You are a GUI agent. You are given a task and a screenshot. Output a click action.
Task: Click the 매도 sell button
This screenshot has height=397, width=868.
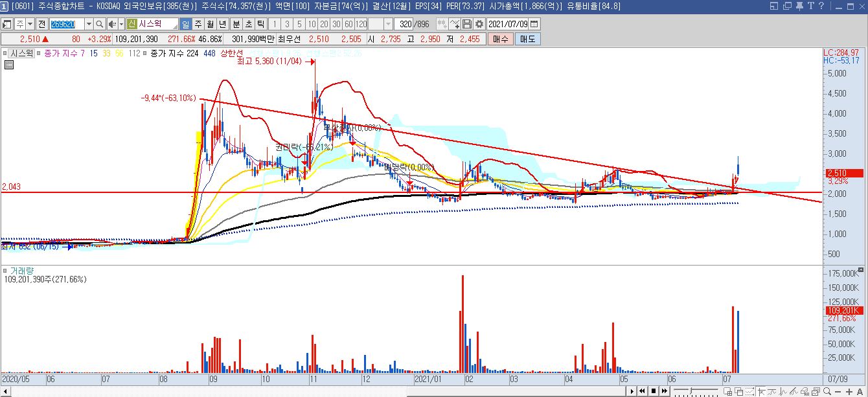tap(527, 39)
